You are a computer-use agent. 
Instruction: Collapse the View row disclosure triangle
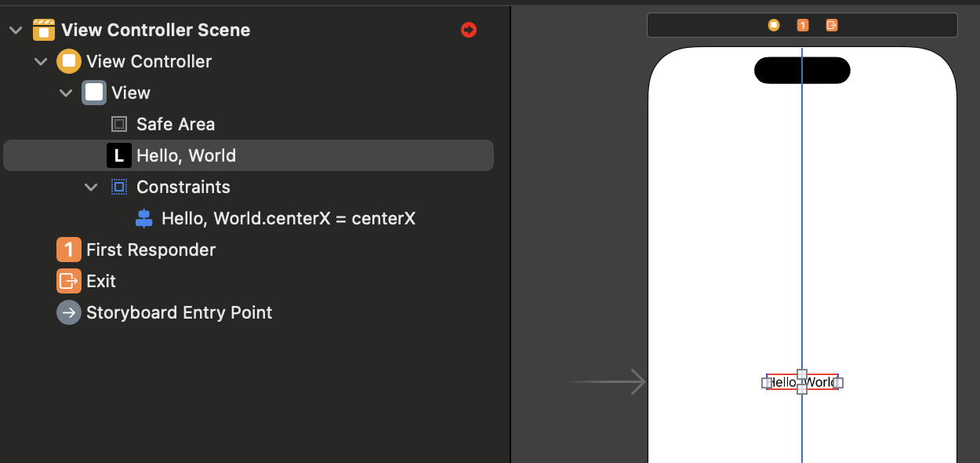(66, 93)
